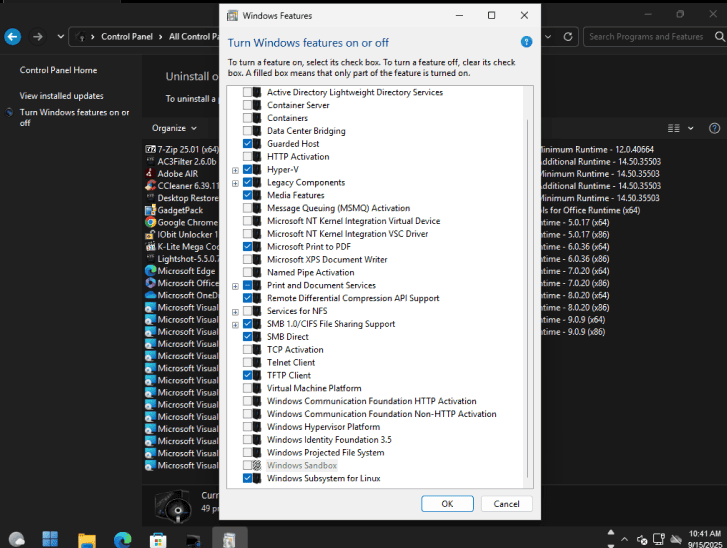The image size is (727, 548).
Task: Click Control Panel in the breadcrumb
Action: pos(127,37)
